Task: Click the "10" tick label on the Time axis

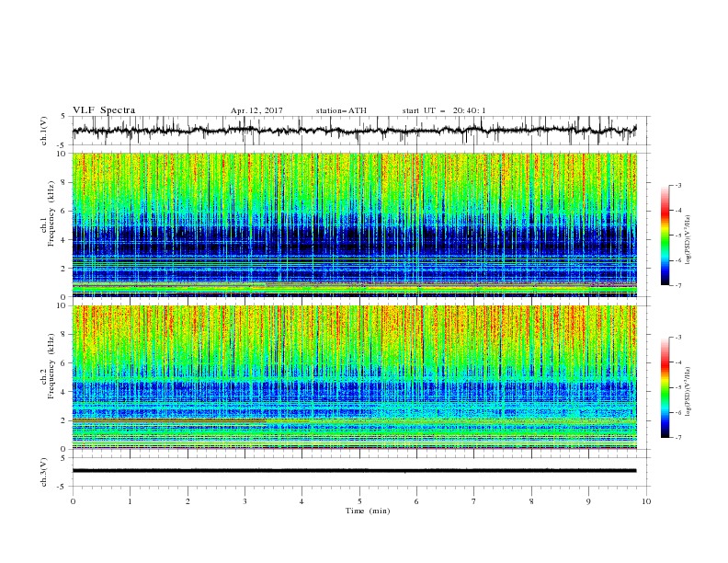Action: [646, 501]
